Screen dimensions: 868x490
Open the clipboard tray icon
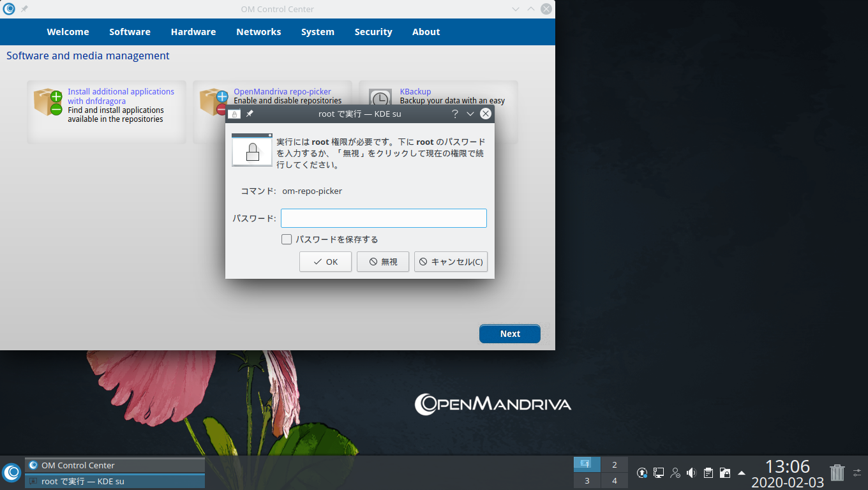[708, 473]
